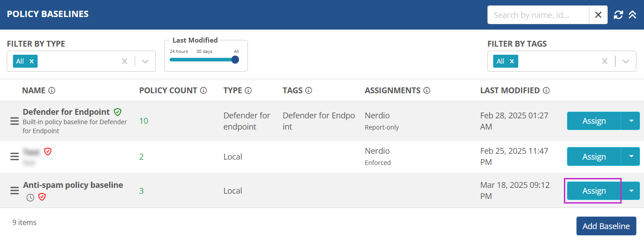Open Assign dropdown arrow for Anti-spam baseline
The width and height of the screenshot is (644, 243).
(x=631, y=191)
